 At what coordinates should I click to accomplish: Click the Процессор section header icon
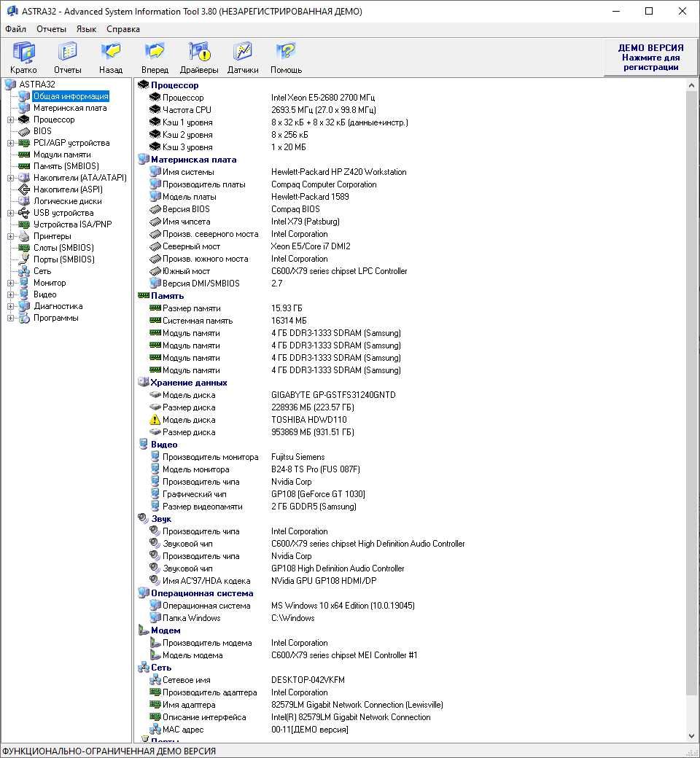143,85
